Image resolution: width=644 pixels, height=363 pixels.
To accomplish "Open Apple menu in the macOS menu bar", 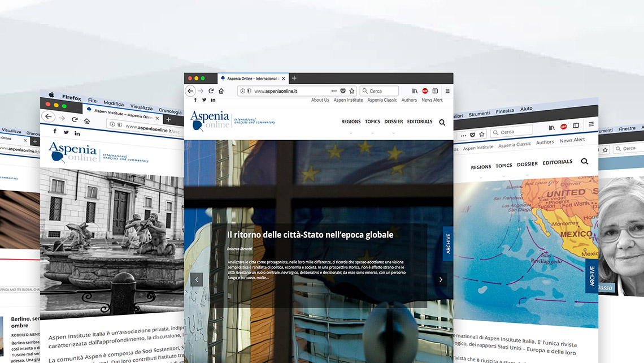I will point(51,95).
